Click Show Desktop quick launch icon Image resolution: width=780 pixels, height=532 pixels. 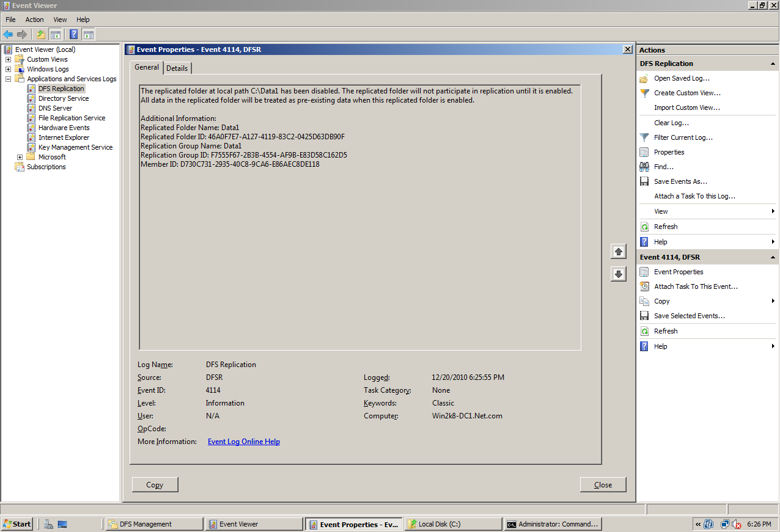(x=62, y=524)
